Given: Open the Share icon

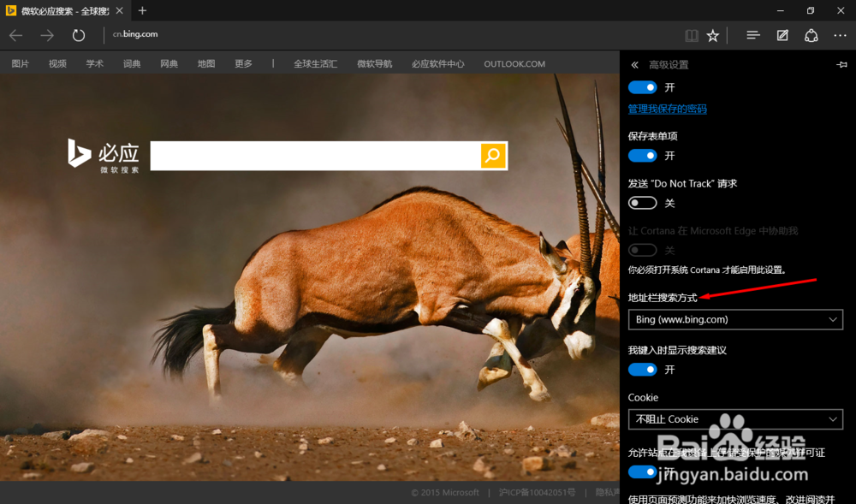Looking at the screenshot, I should click(x=811, y=35).
